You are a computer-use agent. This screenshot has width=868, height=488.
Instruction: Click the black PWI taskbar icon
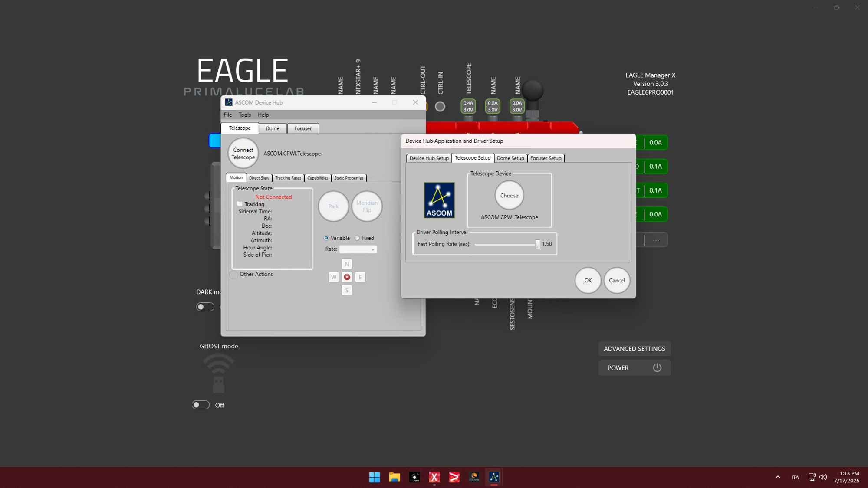414,477
